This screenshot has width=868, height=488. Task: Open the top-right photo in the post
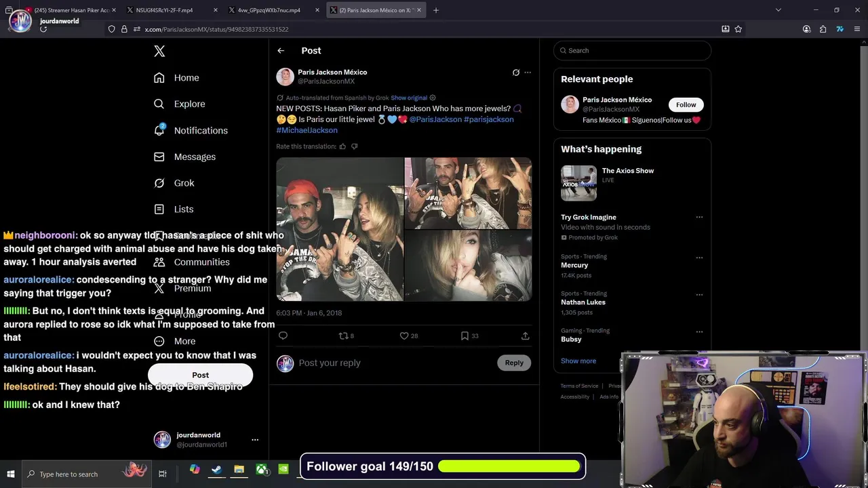click(468, 193)
